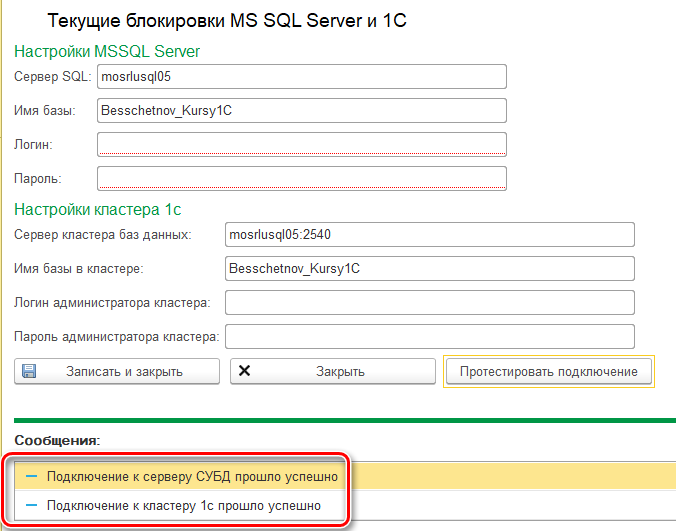Click the Сервер кластера баз данных field
This screenshot has height=531, width=676.
click(x=430, y=234)
